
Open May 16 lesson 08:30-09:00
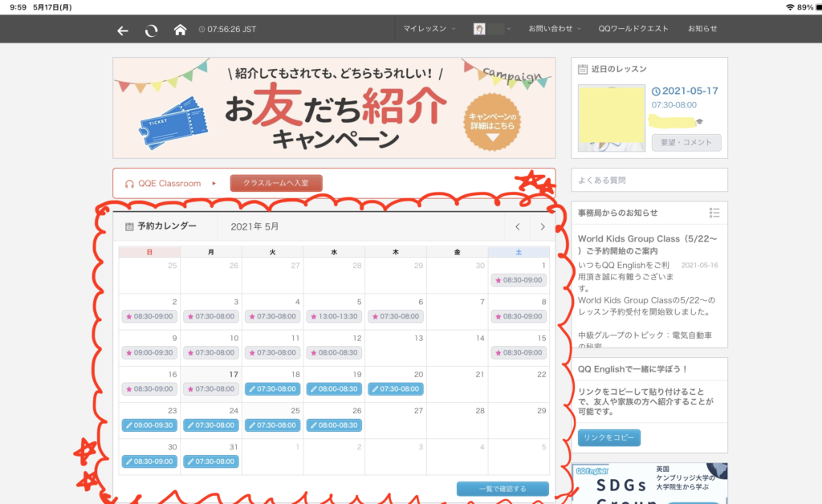coord(149,388)
